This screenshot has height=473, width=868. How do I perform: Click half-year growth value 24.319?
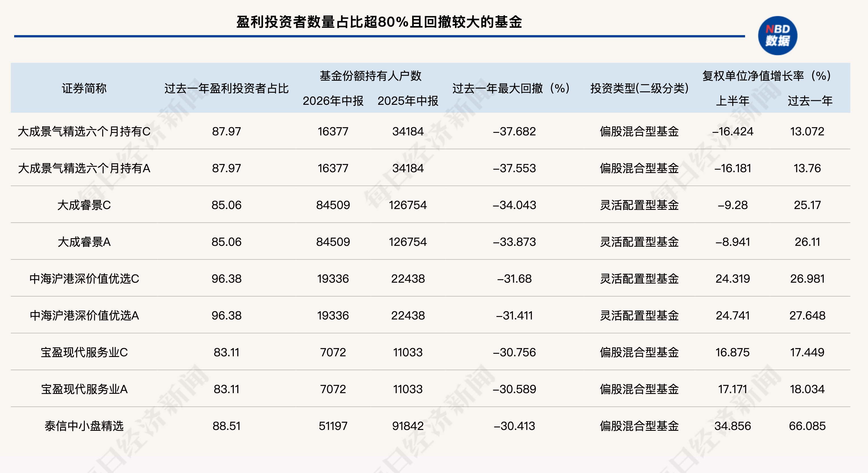tap(732, 279)
